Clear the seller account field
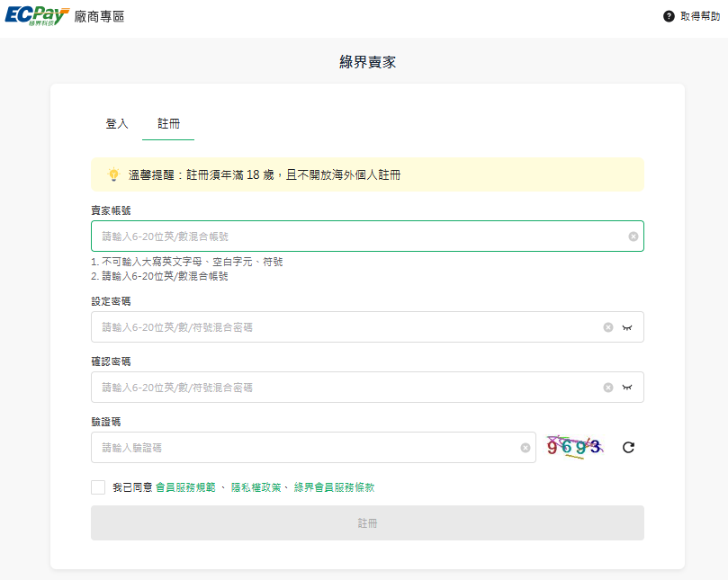This screenshot has height=580, width=728. coord(634,236)
